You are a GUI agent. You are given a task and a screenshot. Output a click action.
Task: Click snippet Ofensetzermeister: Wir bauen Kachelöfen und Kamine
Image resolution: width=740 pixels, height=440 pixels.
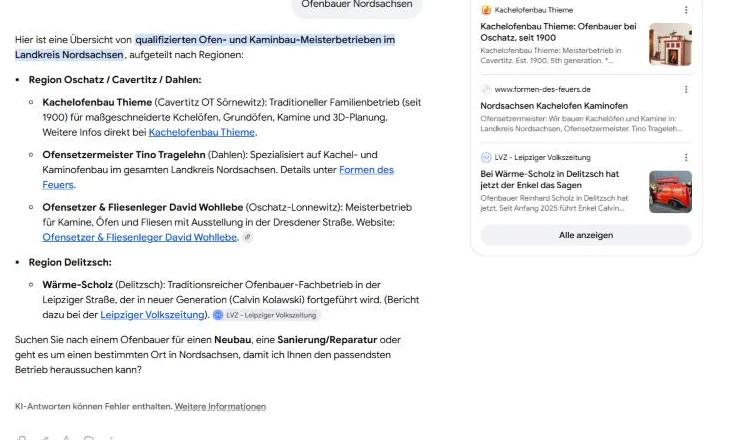(x=581, y=123)
